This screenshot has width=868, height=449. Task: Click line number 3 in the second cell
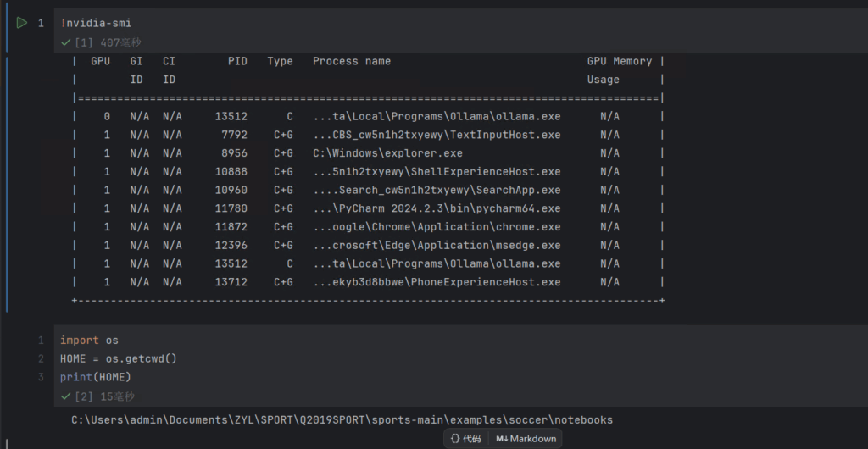41,377
